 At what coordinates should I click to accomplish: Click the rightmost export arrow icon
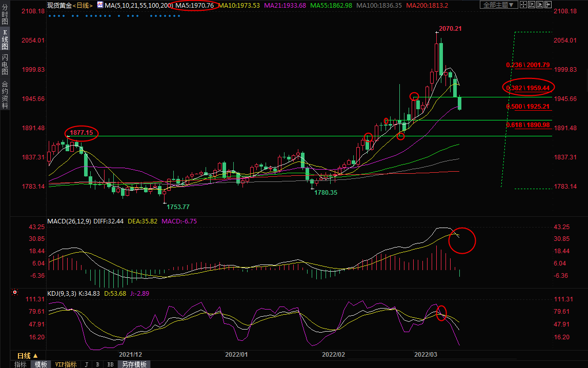point(548,5)
